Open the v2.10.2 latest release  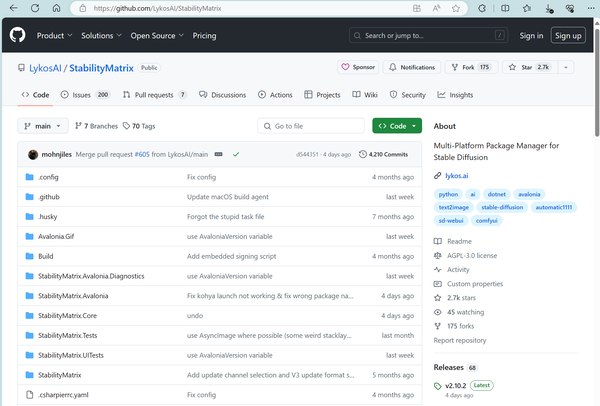[x=455, y=386]
